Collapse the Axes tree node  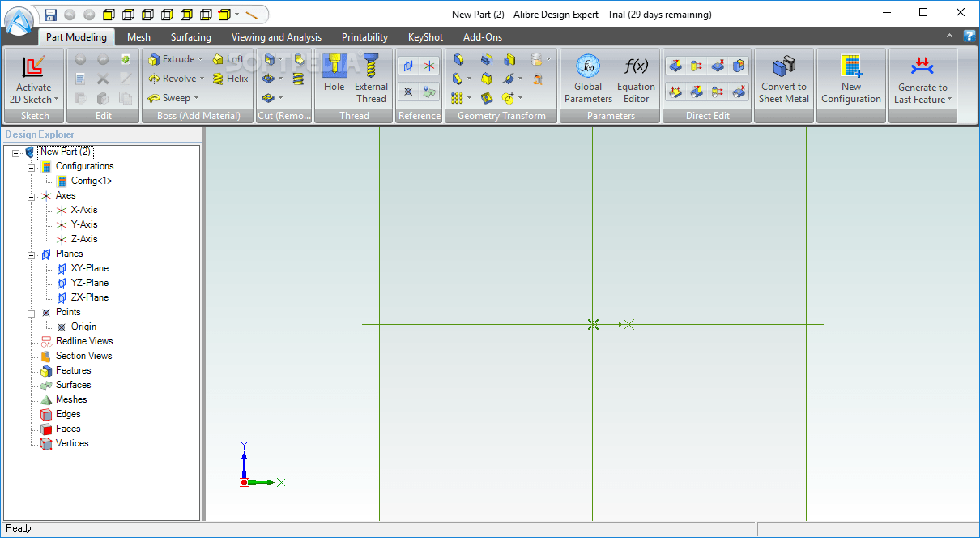32,196
